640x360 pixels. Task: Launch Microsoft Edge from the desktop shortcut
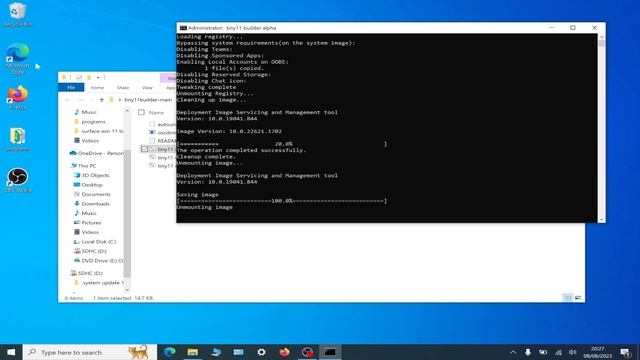click(x=18, y=59)
